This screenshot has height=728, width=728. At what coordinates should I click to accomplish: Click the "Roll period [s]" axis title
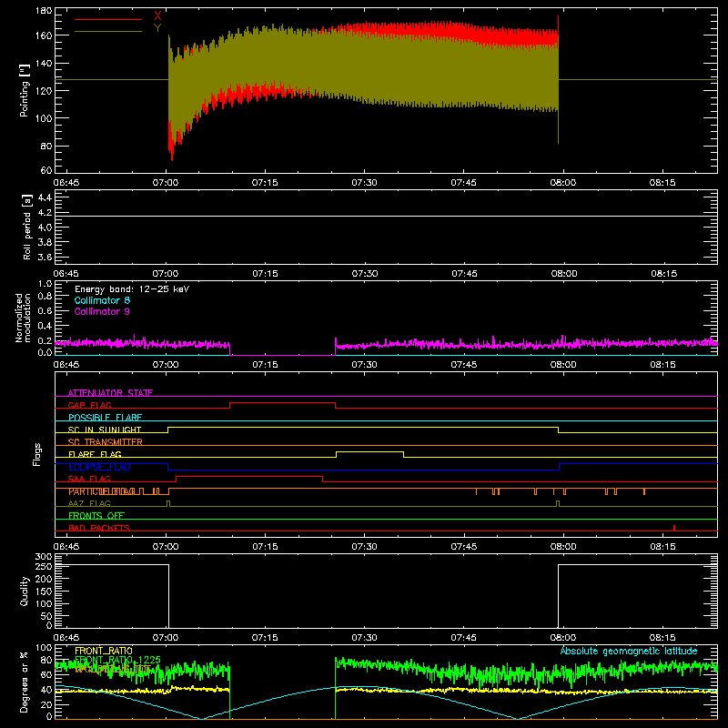pyautogui.click(x=27, y=227)
